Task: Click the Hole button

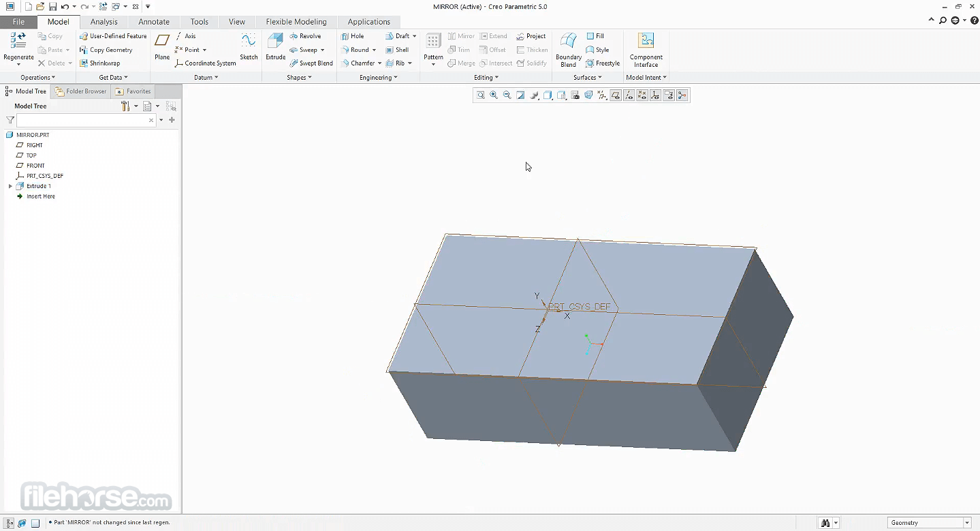Action: [353, 36]
